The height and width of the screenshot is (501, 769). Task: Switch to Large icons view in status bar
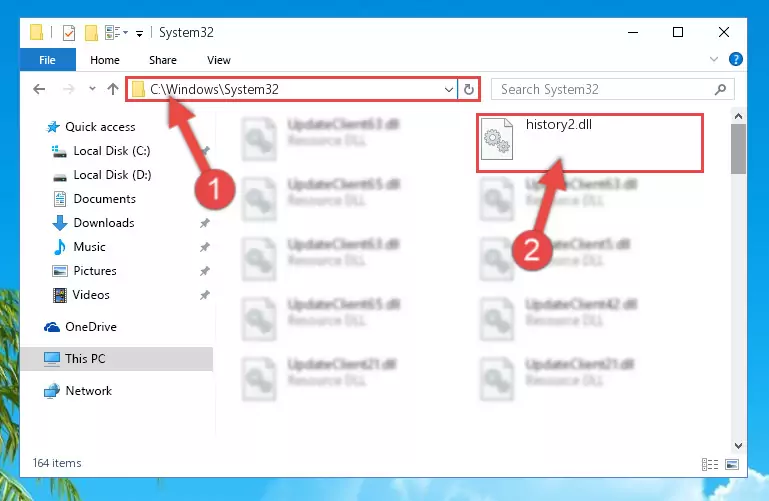[732, 464]
